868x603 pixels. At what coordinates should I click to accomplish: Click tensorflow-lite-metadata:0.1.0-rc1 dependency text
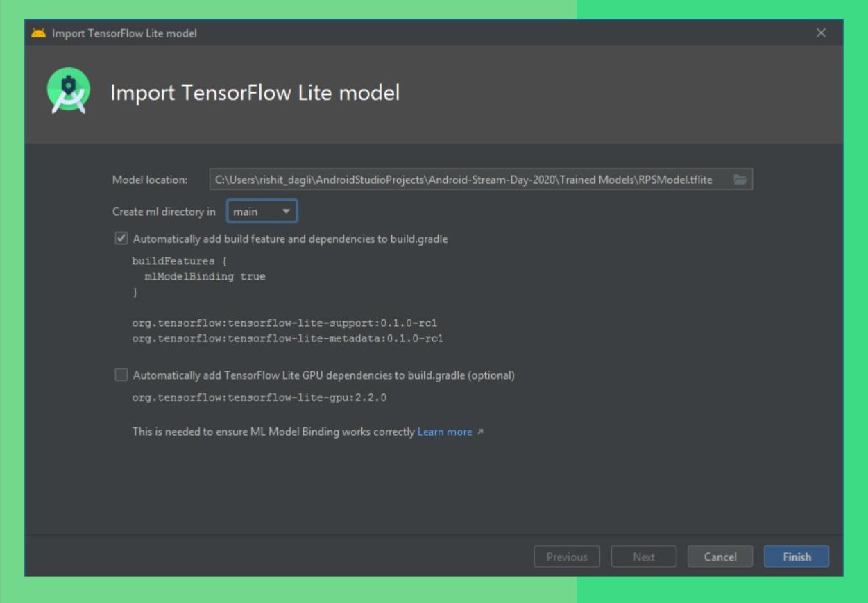[288, 339]
